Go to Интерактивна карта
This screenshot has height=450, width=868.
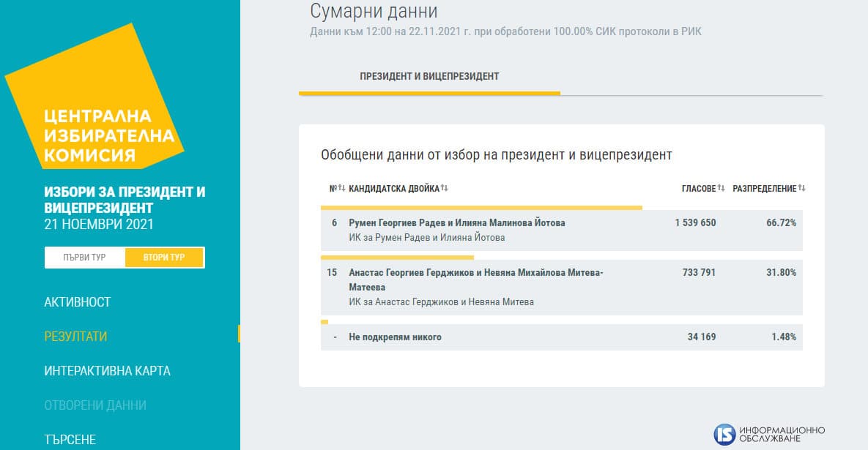(x=107, y=371)
